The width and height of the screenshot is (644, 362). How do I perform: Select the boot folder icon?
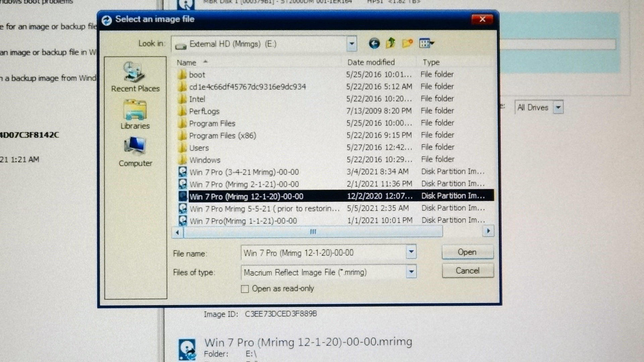[183, 75]
